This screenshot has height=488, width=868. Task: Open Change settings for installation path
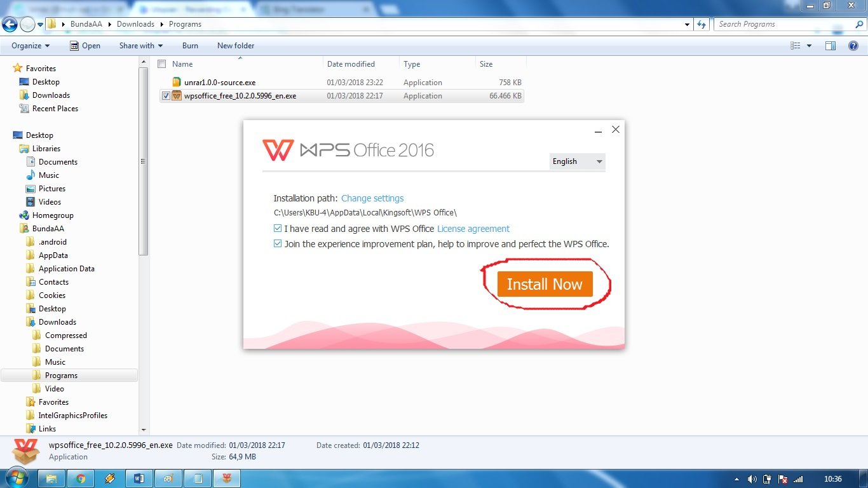click(372, 198)
